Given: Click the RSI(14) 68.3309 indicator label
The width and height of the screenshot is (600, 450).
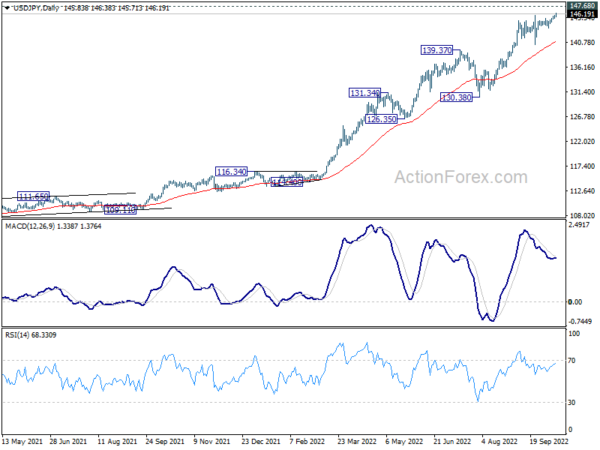Looking at the screenshot, I should 31,335.
